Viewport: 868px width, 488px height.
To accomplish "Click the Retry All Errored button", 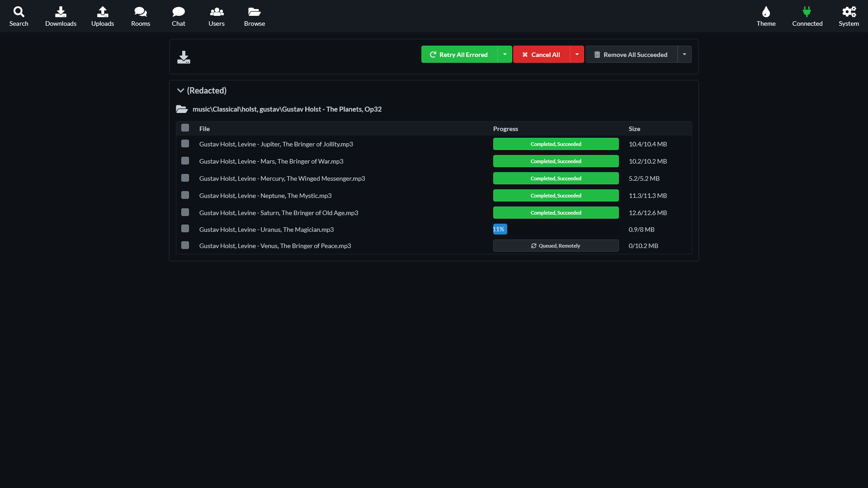I will (459, 54).
